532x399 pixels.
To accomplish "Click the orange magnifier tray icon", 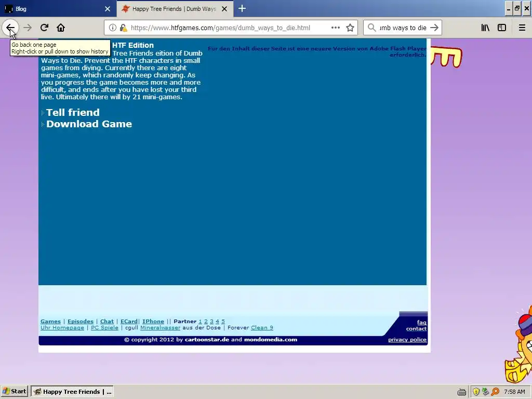I will [495, 392].
